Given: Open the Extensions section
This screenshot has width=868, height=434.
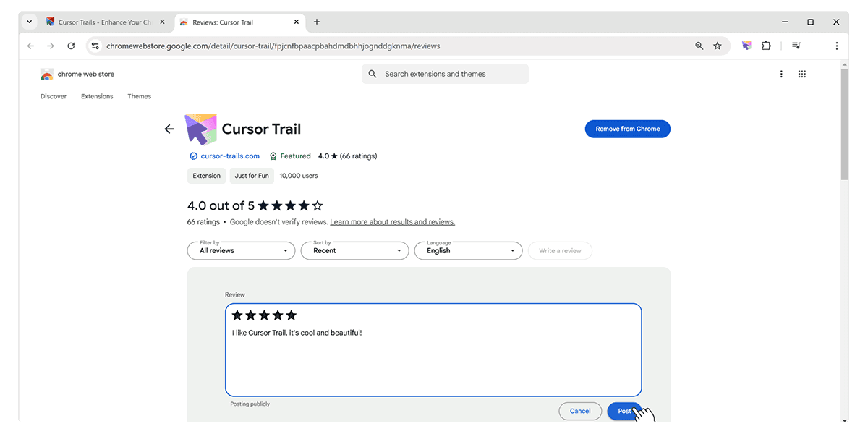Looking at the screenshot, I should click(97, 96).
